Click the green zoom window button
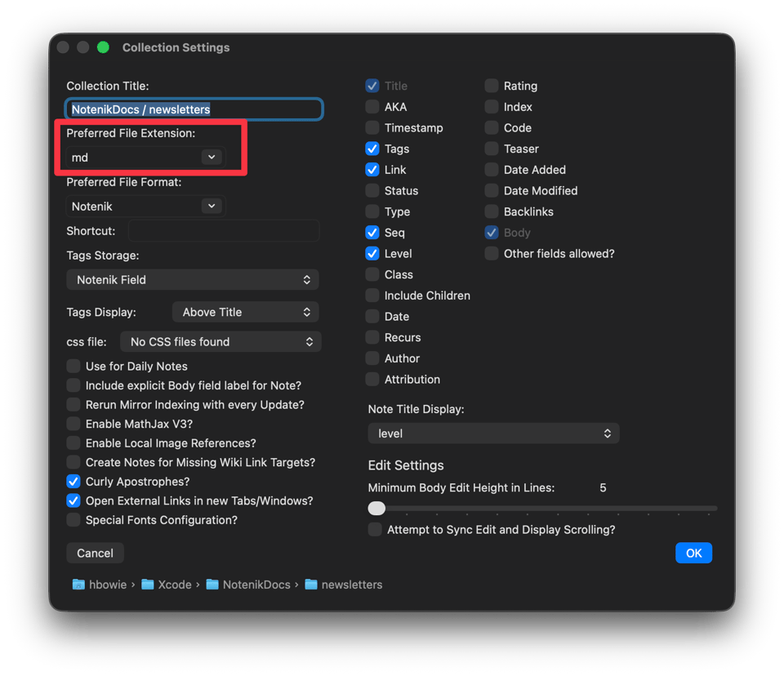The image size is (784, 676). [x=103, y=47]
